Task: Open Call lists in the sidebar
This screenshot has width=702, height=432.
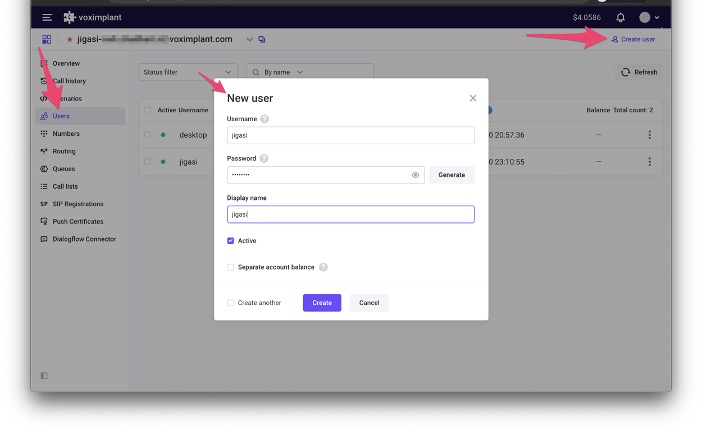Action: pyautogui.click(x=65, y=186)
